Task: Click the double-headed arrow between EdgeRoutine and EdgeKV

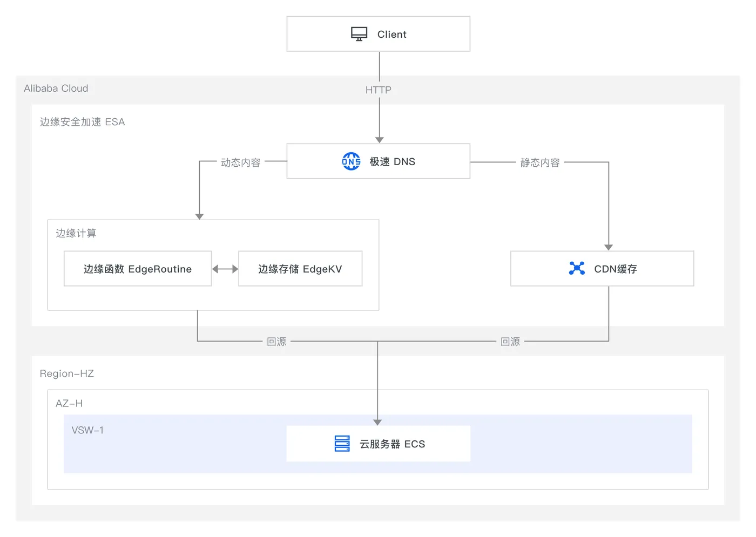Action: (x=225, y=269)
